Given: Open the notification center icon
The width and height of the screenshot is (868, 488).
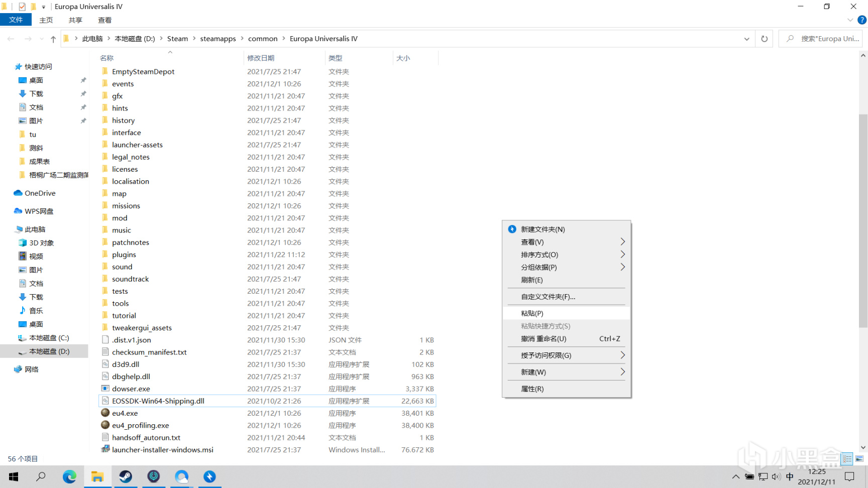Looking at the screenshot, I should pyautogui.click(x=849, y=476).
